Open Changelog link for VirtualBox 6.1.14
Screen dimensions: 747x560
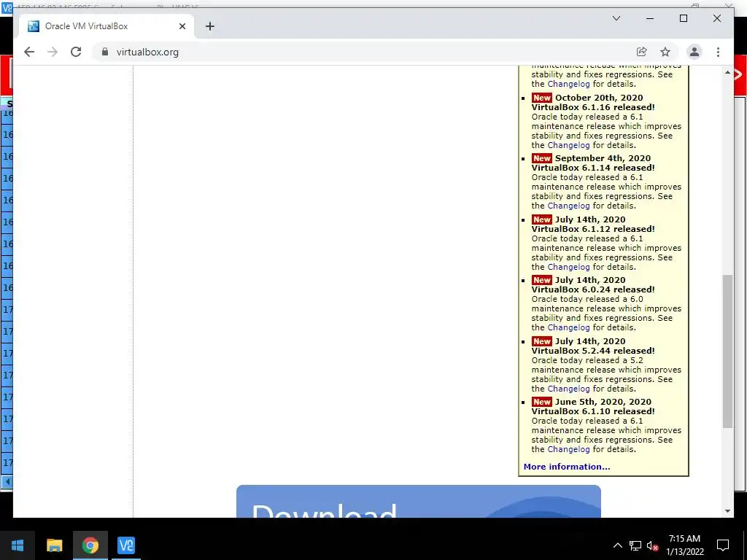click(x=568, y=206)
